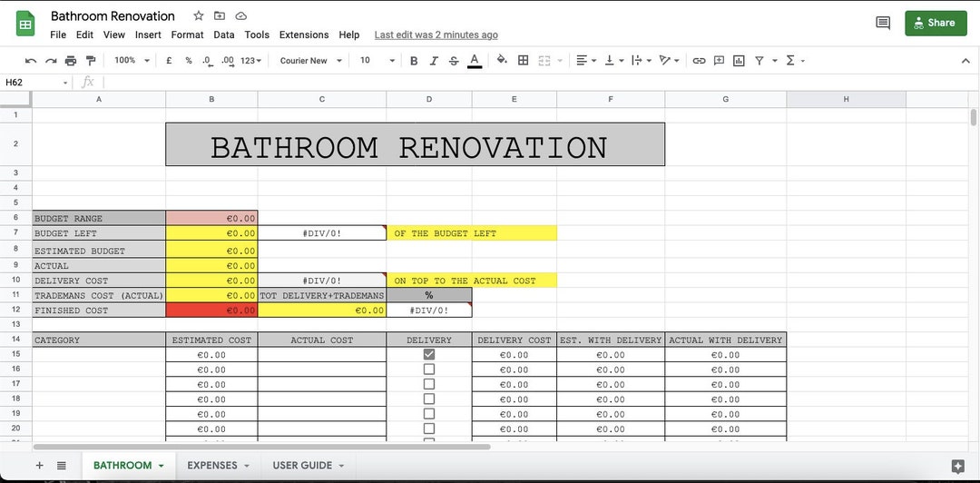Click the green Share button
The image size is (980, 483).
click(x=936, y=23)
